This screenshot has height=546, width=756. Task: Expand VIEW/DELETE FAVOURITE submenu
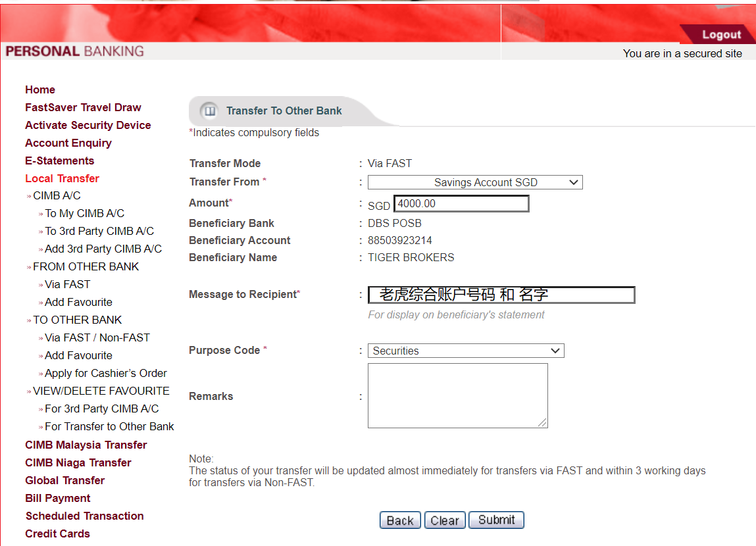point(101,391)
